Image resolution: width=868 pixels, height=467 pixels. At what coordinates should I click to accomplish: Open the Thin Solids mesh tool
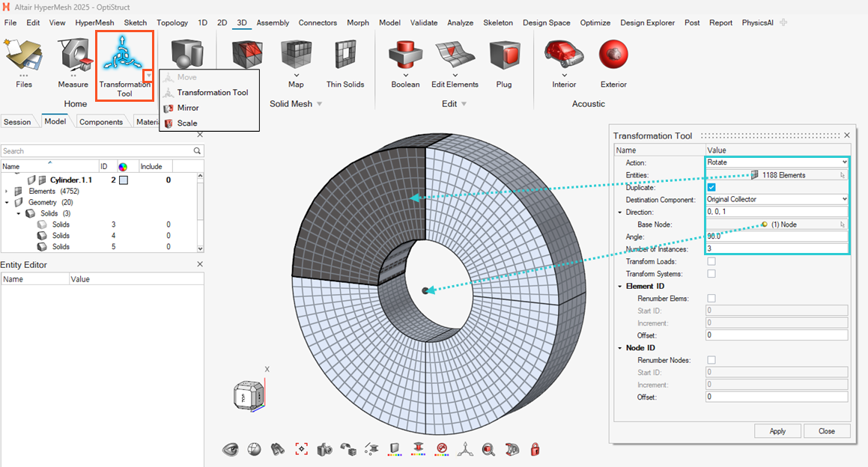point(345,56)
